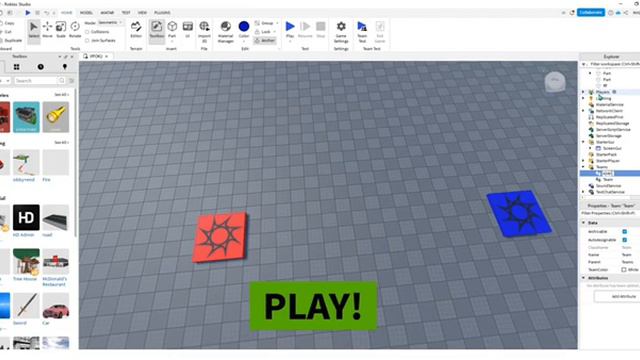The width and height of the screenshot is (640, 360).
Task: Toggle the AutoAssignable property checkbox
Action: 624,240
